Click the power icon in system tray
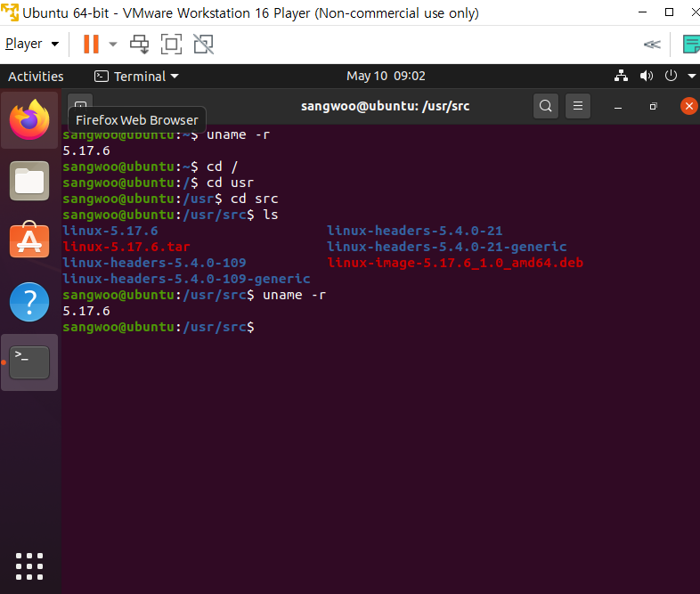The image size is (700, 594). coord(671,76)
